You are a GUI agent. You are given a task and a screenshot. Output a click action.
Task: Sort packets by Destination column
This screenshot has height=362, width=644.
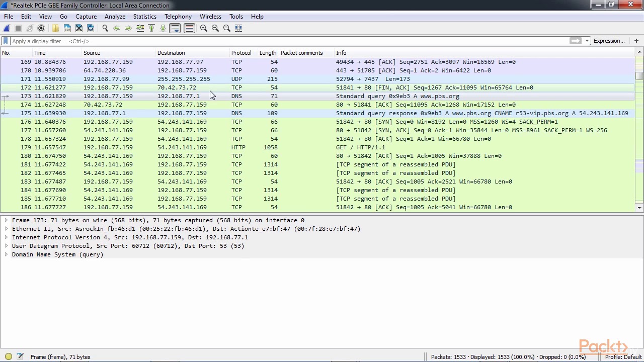coord(192,53)
